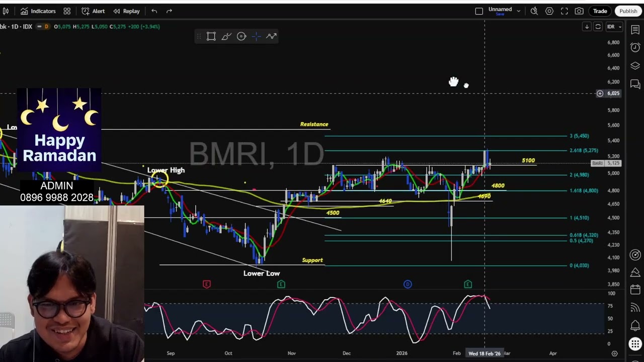
Task: Open the Unnamed layout name menu
Action: click(500, 9)
